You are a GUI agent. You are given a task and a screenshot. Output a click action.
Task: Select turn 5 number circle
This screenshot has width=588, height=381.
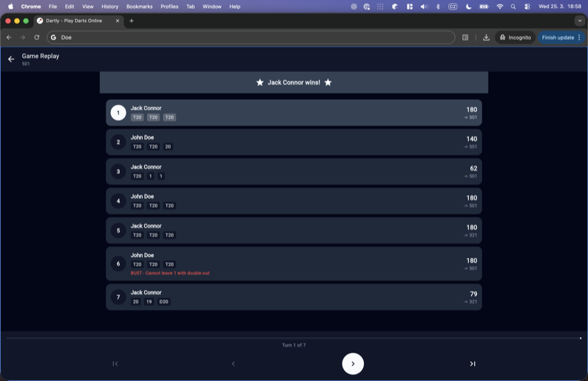coord(118,231)
